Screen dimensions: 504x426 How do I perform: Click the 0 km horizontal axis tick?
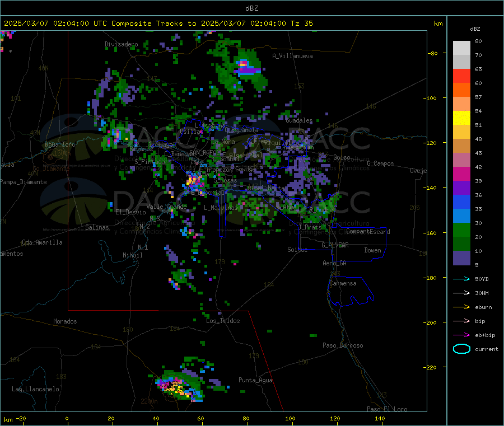(67, 418)
